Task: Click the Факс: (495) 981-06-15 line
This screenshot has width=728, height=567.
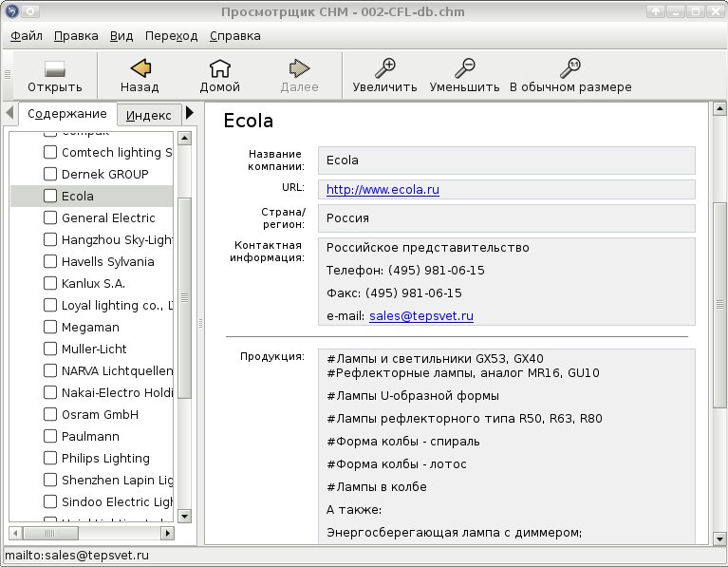Action: click(394, 293)
